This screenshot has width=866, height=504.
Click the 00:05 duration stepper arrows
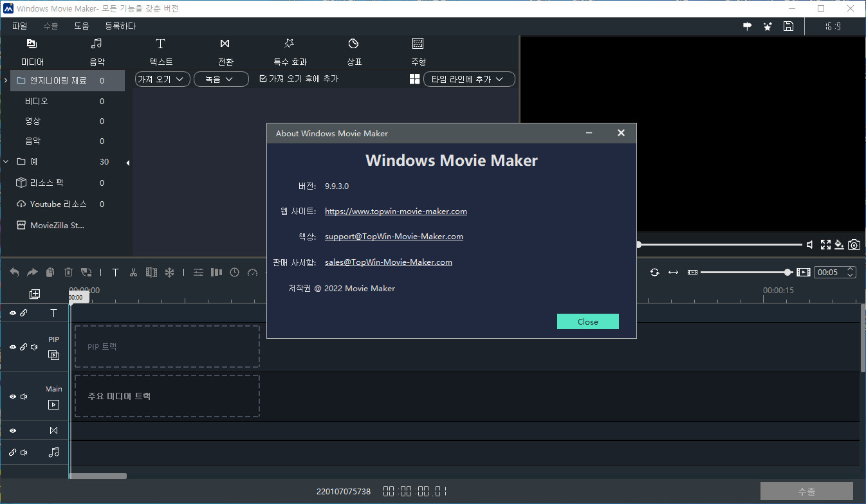(851, 272)
